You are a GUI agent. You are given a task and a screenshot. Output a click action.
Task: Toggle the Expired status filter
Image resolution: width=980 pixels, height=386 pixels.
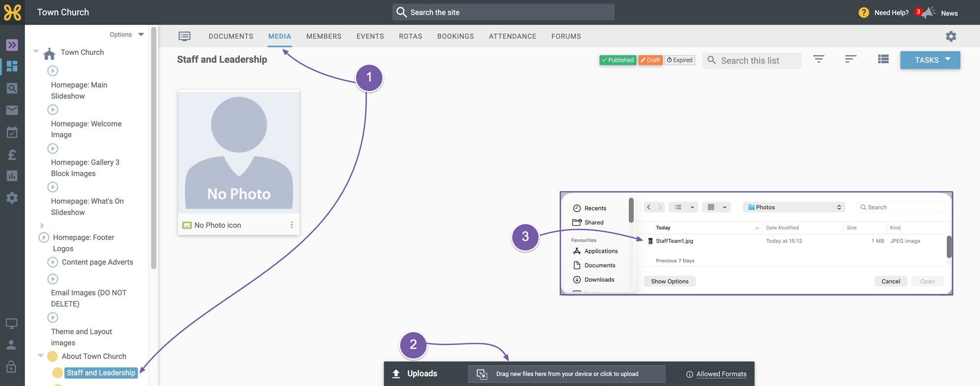point(680,60)
